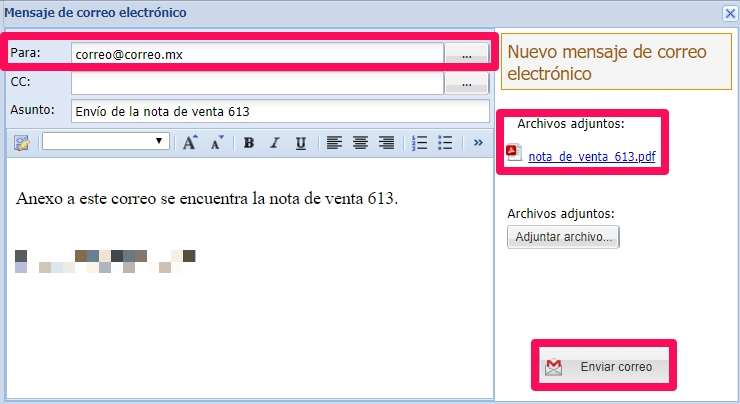Insert a bulleted list
Screen dimensions: 740x404
(x=445, y=143)
